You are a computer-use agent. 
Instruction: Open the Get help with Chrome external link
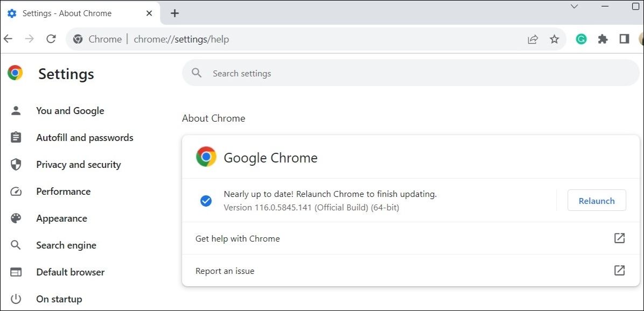619,238
